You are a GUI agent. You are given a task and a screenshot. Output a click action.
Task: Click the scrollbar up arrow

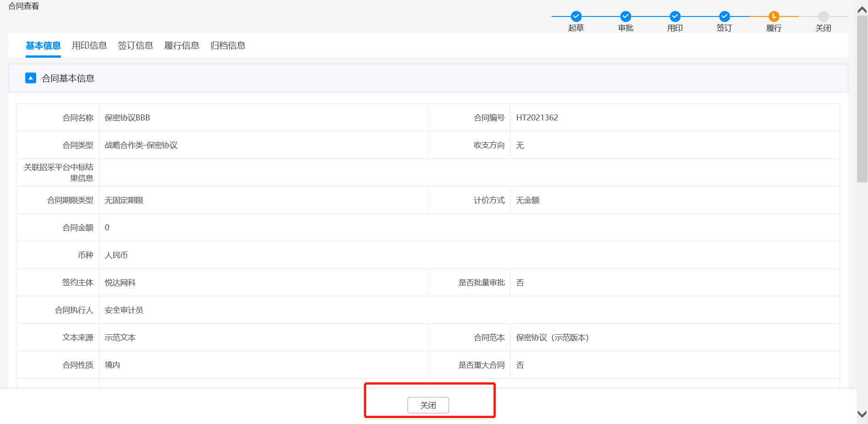coord(862,10)
